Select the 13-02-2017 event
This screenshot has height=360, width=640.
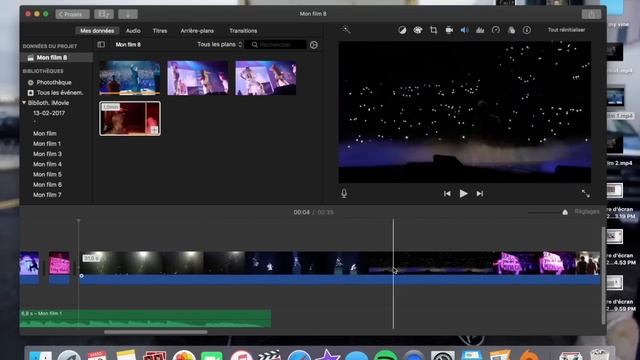(49, 113)
